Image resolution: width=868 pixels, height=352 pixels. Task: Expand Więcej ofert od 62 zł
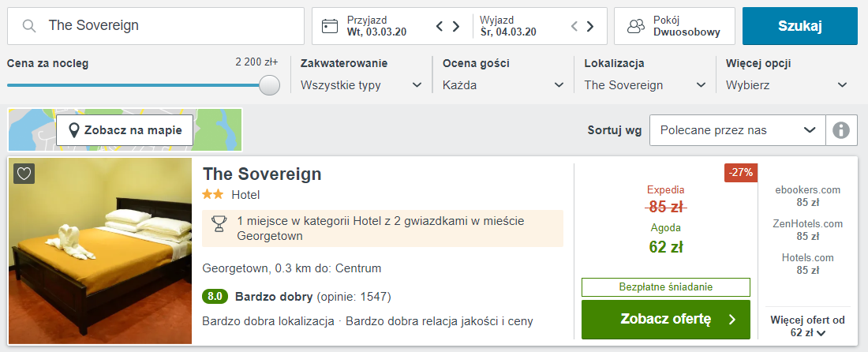[x=807, y=327]
